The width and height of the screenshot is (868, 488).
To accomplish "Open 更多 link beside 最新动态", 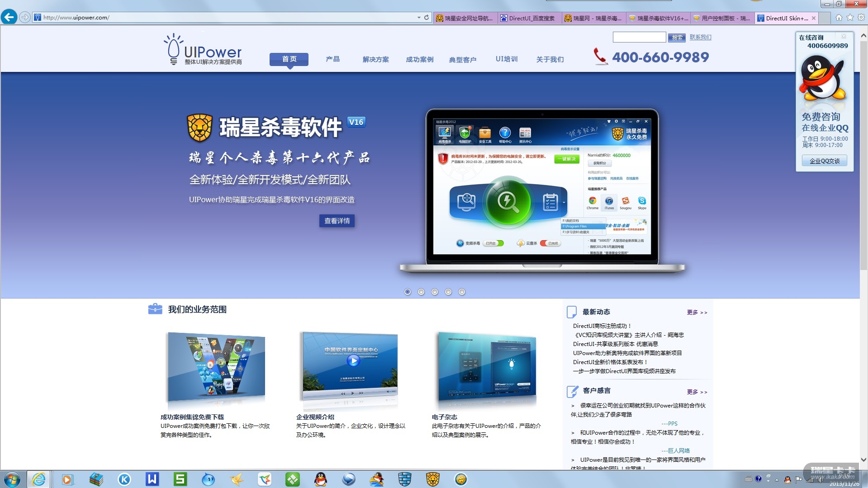I will click(697, 312).
